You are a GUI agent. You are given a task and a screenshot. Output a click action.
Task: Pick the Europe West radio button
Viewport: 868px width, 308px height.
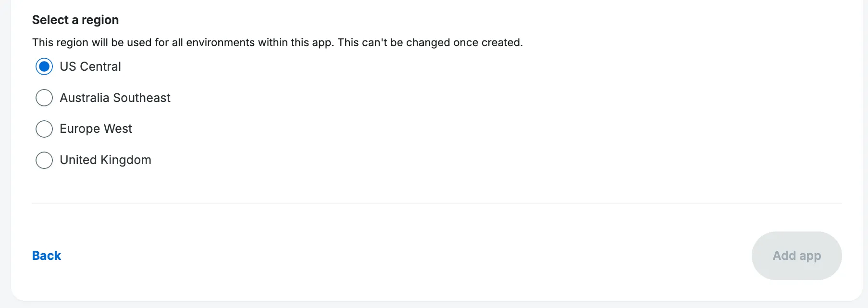(44, 129)
